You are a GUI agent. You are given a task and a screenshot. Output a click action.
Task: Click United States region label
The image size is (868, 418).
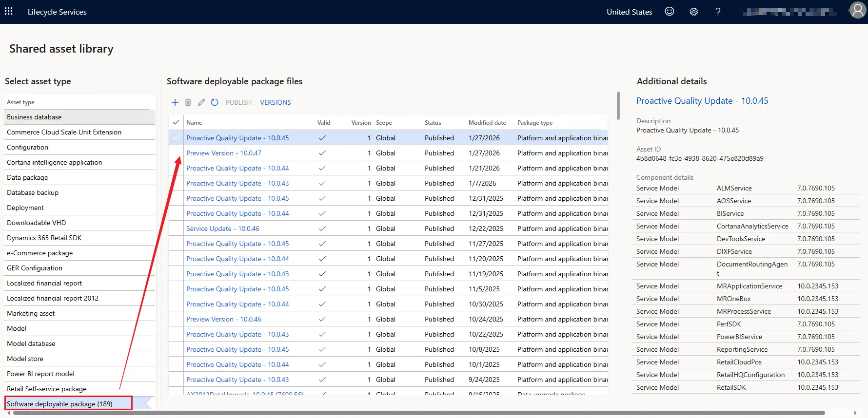(630, 12)
